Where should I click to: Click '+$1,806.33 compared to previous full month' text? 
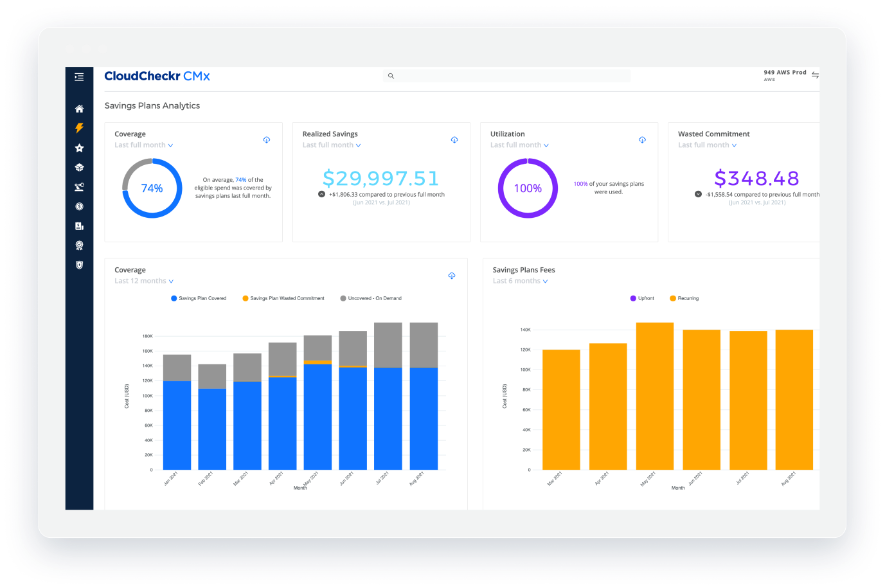click(x=387, y=195)
